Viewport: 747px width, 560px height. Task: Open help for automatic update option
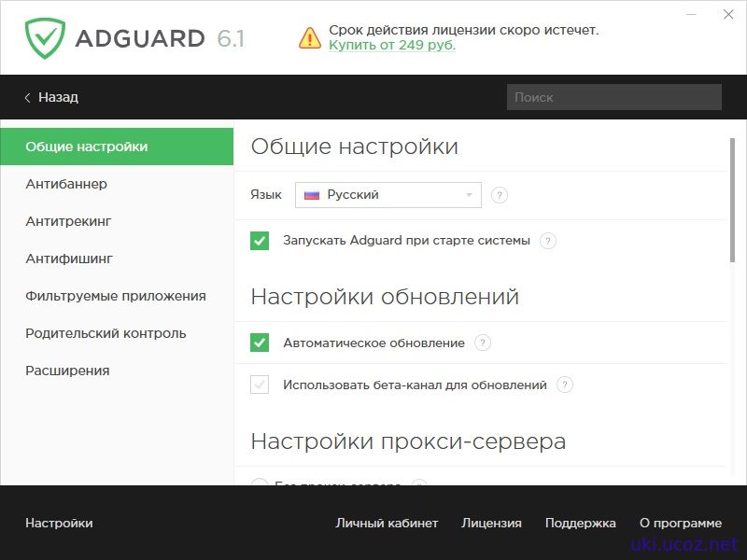point(483,343)
